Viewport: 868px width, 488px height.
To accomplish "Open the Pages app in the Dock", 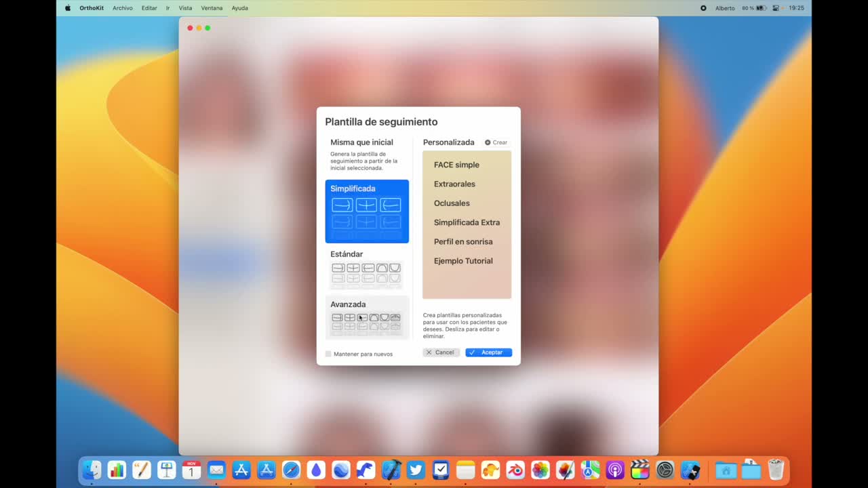I will point(142,470).
